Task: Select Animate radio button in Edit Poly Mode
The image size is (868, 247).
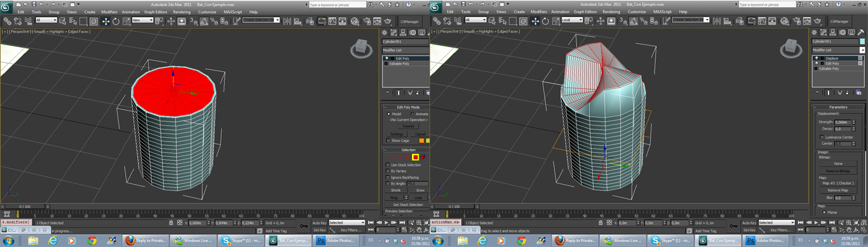Action: (412, 114)
